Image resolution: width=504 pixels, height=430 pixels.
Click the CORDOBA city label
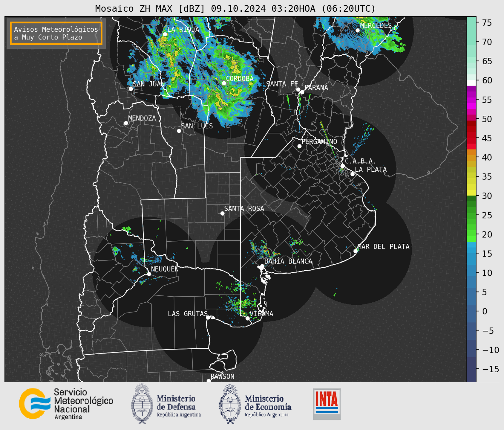click(x=240, y=78)
